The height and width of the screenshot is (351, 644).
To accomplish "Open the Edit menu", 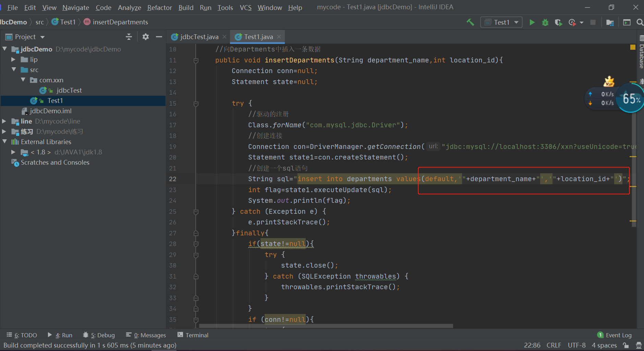I will pos(30,8).
